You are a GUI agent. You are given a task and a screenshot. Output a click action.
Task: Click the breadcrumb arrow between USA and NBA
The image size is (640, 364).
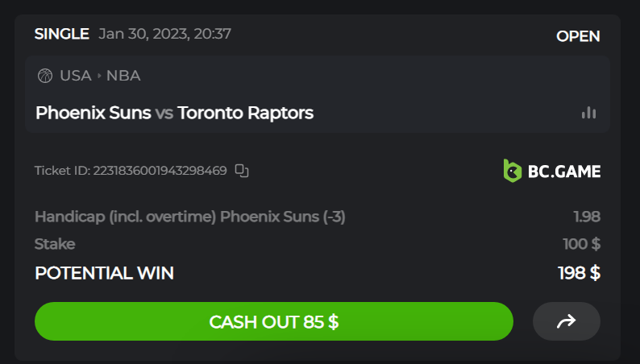(99, 76)
